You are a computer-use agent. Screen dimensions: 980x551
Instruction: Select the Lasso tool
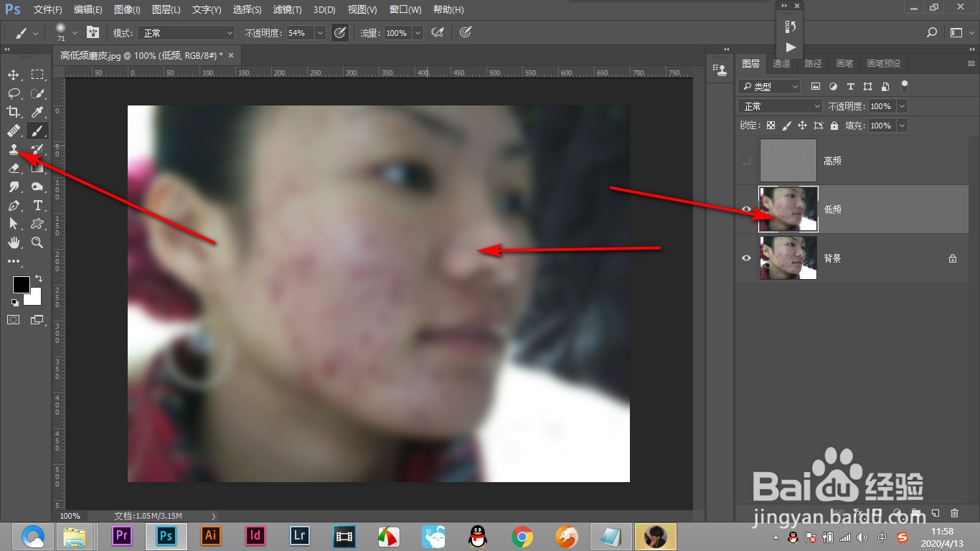(x=13, y=93)
